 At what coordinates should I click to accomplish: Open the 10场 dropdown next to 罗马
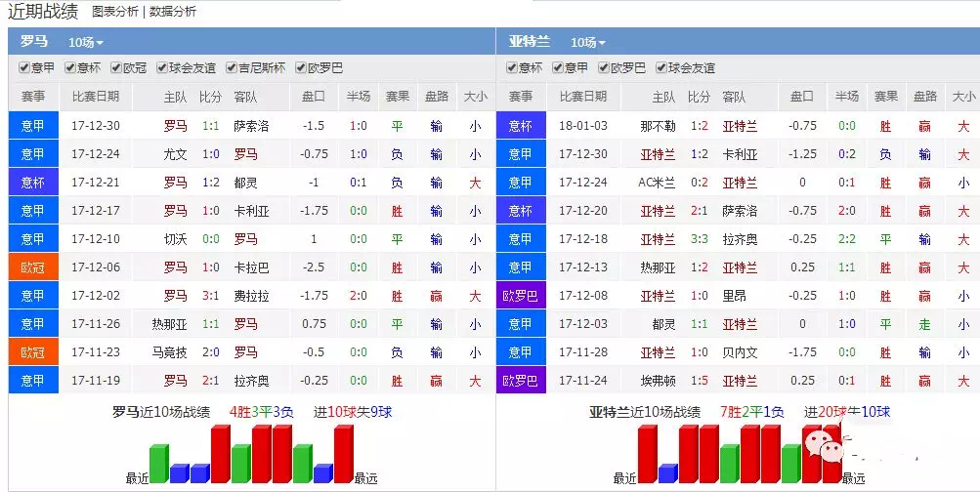click(x=86, y=42)
